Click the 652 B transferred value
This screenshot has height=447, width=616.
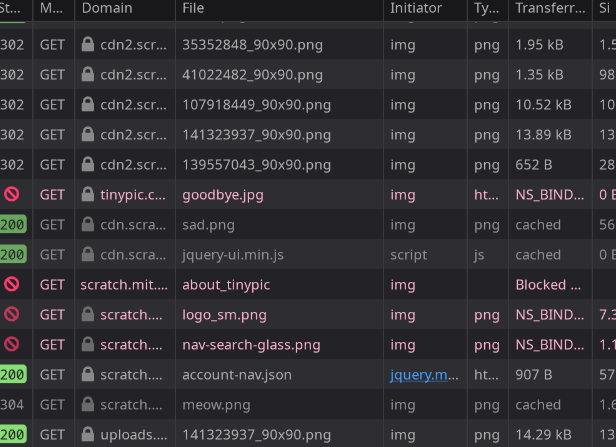tap(534, 165)
